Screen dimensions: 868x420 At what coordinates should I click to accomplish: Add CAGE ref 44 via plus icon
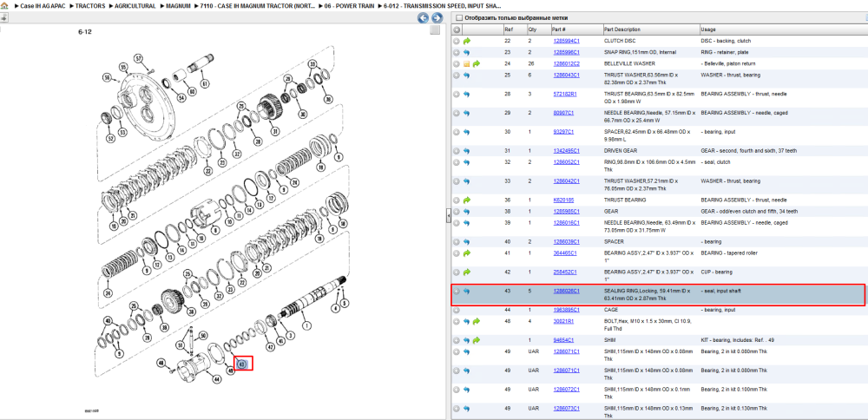(457, 310)
